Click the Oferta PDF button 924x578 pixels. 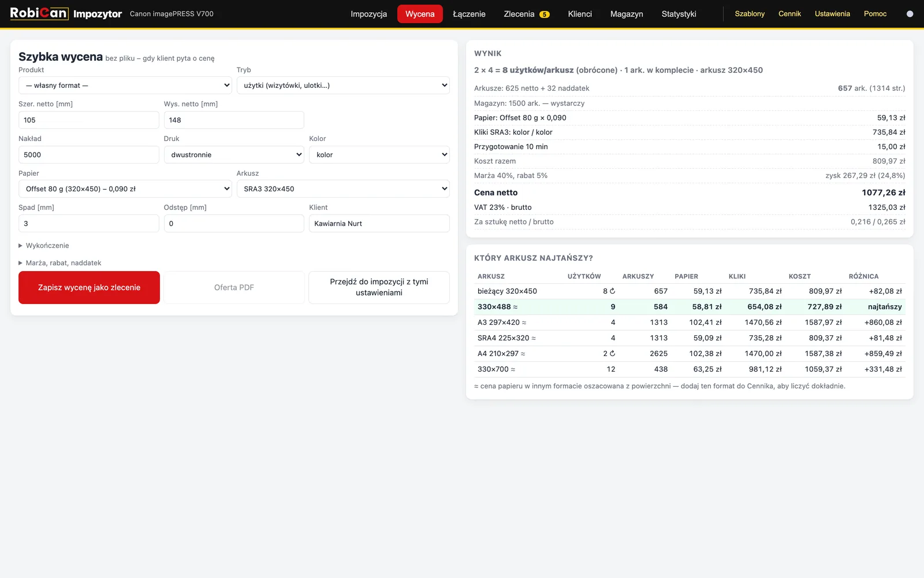pos(234,287)
